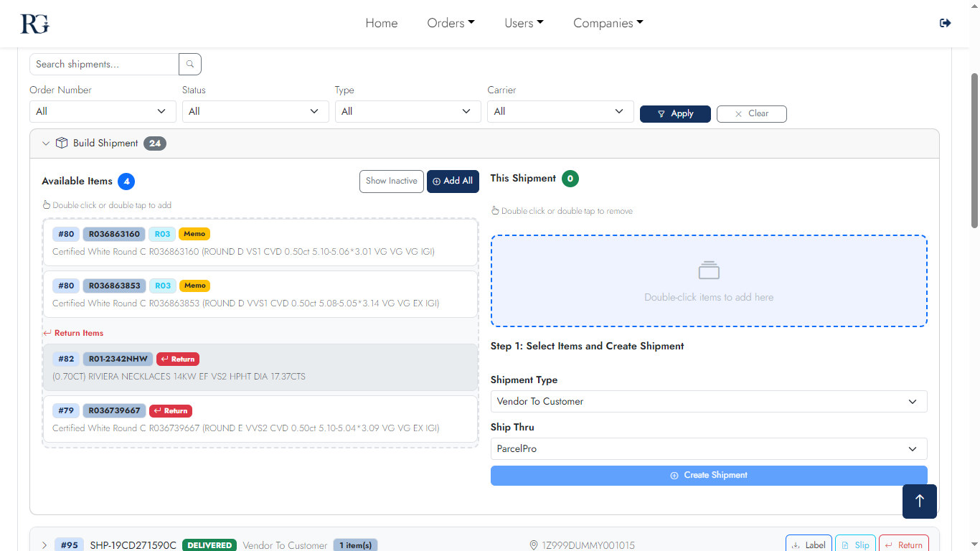This screenshot has width=980, height=551.
Task: Click the scroll-to-top arrow button
Action: [x=919, y=501]
